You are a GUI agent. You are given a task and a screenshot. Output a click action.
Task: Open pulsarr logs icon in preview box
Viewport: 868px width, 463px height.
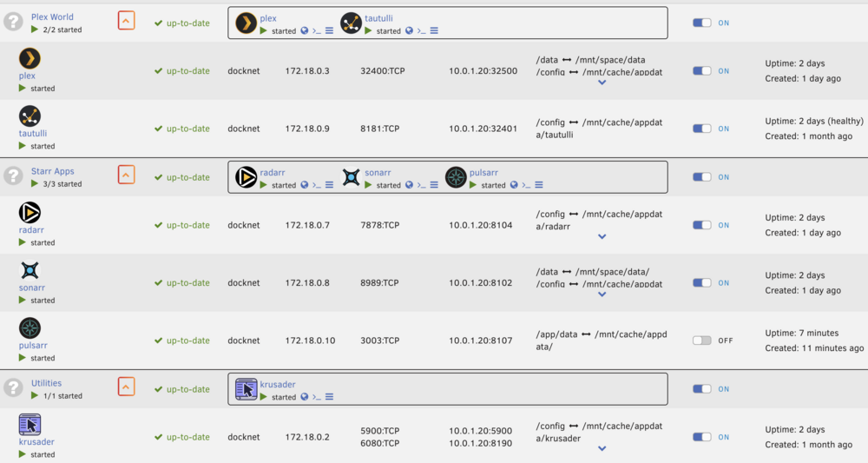click(x=539, y=185)
